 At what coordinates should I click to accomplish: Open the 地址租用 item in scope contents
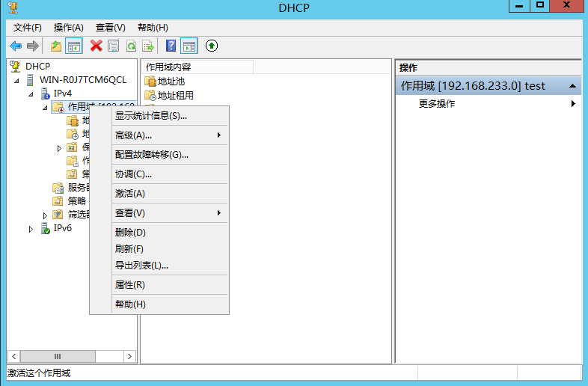[x=175, y=95]
